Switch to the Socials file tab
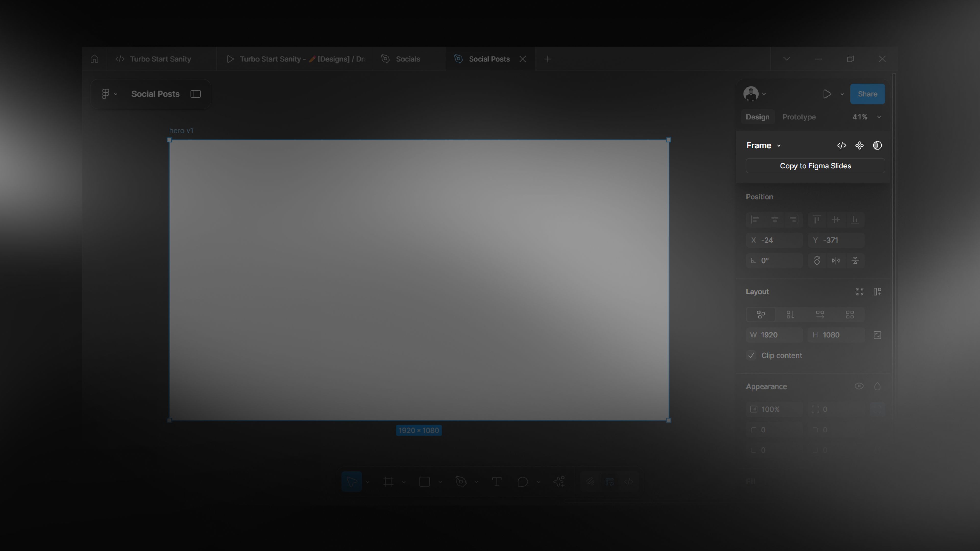This screenshot has height=551, width=980. 408,59
